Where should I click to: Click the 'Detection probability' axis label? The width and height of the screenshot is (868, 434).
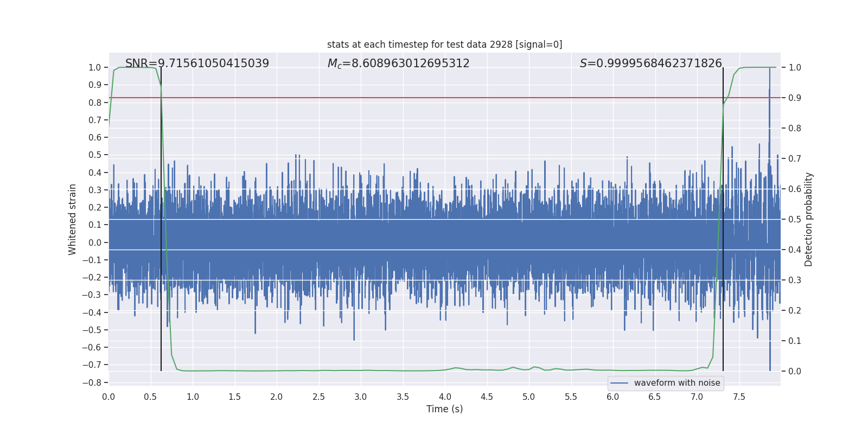(x=809, y=219)
